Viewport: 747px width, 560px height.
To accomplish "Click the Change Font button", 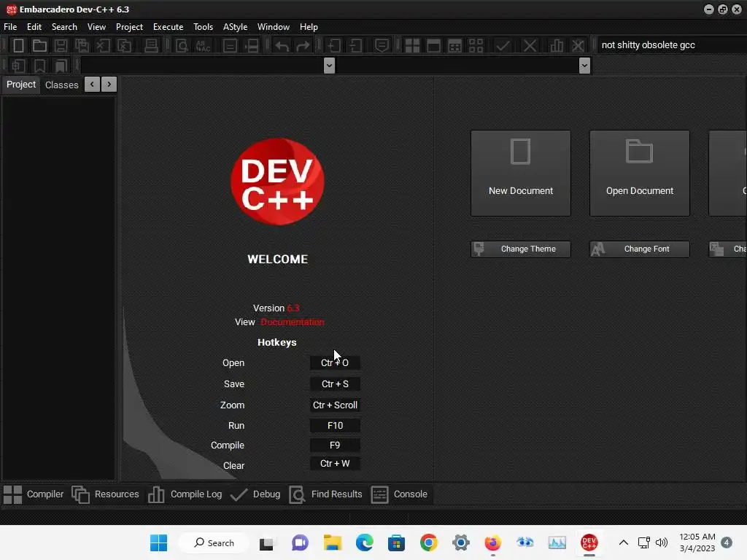I will pos(640,249).
